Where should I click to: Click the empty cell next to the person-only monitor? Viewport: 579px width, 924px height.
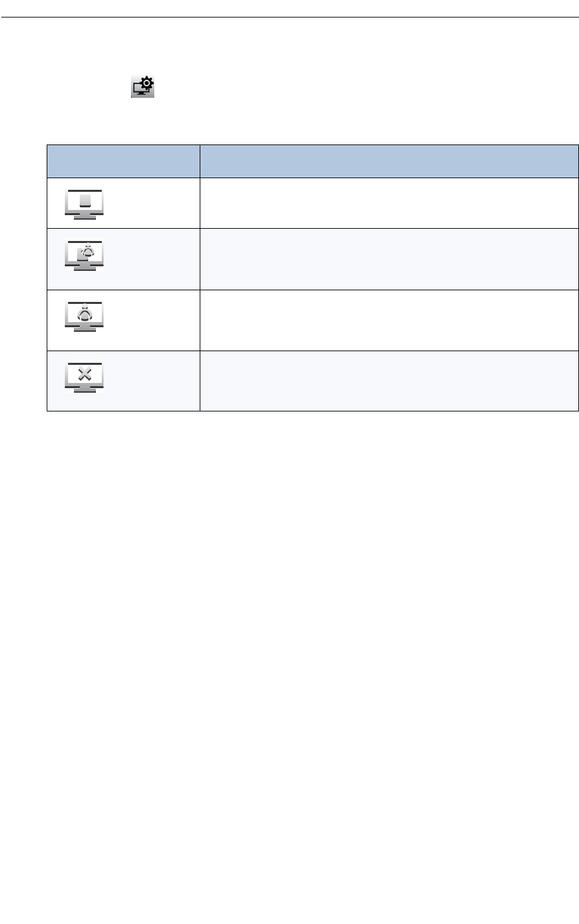(388, 320)
